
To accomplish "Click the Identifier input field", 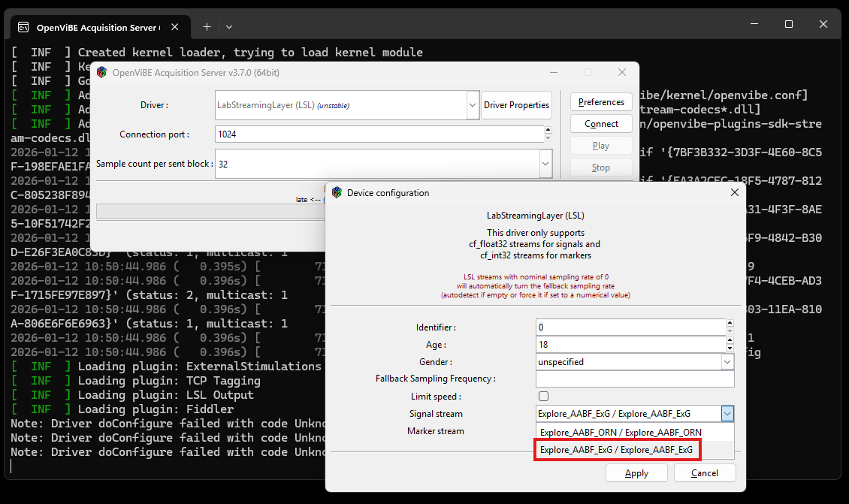I will pos(630,327).
